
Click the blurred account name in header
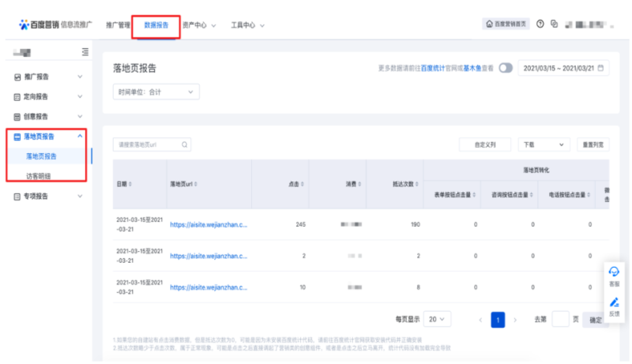(589, 25)
